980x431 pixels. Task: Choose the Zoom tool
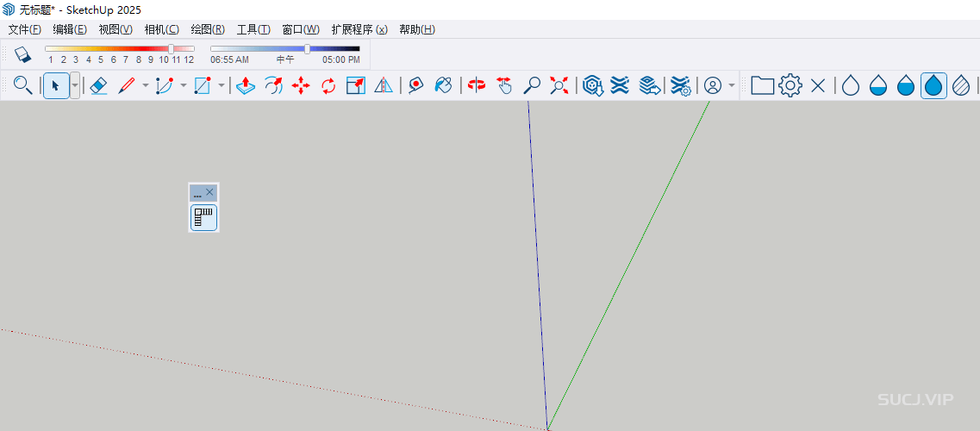tap(532, 85)
